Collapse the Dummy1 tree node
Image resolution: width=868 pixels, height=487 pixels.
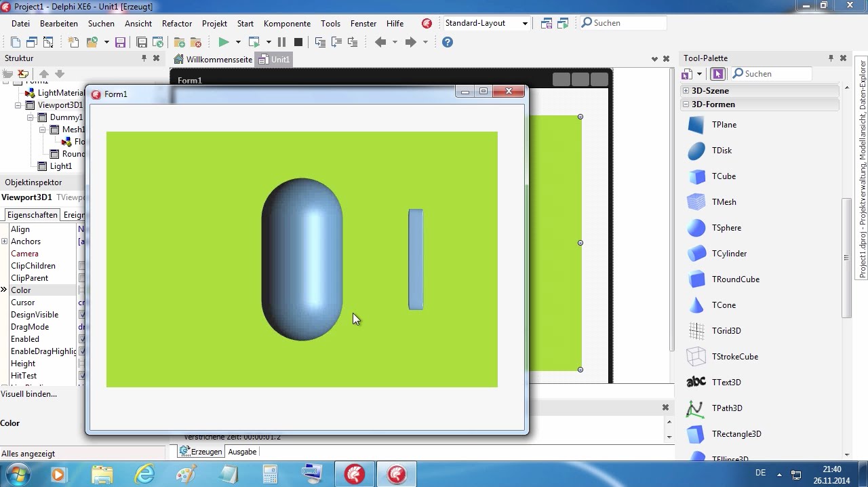click(x=31, y=117)
